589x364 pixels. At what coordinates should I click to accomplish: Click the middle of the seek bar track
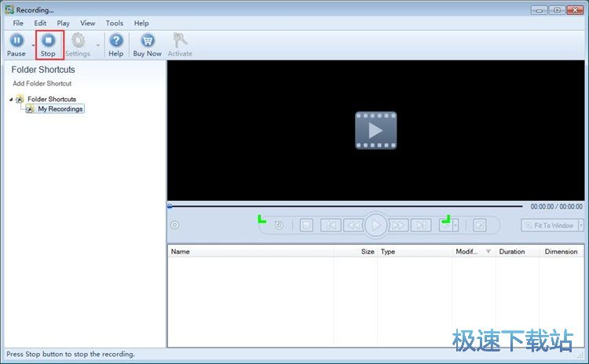click(346, 206)
